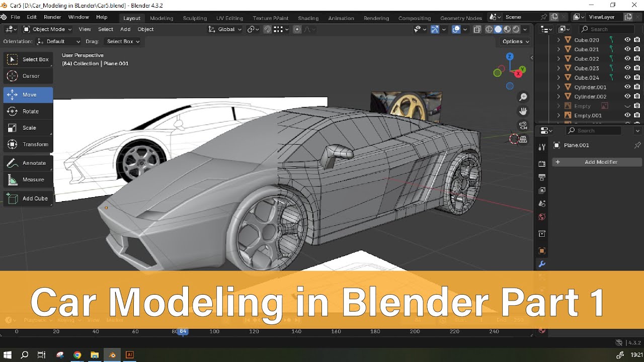Open Illustrator from the Windows taskbar
The image size is (644, 362).
129,355
